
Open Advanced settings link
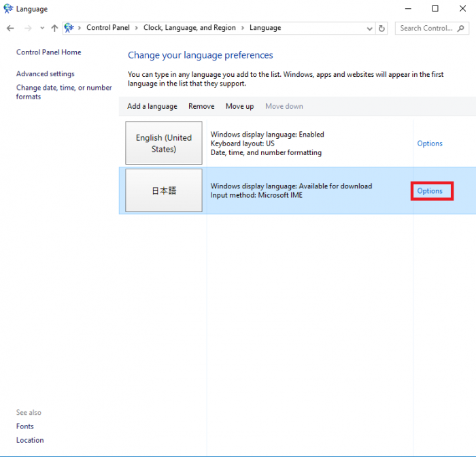pyautogui.click(x=46, y=74)
